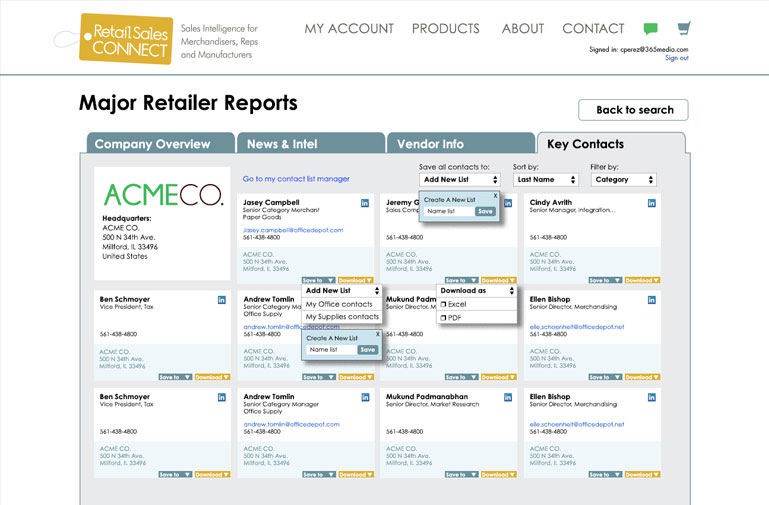Select My Supplies contacts from list

(342, 317)
